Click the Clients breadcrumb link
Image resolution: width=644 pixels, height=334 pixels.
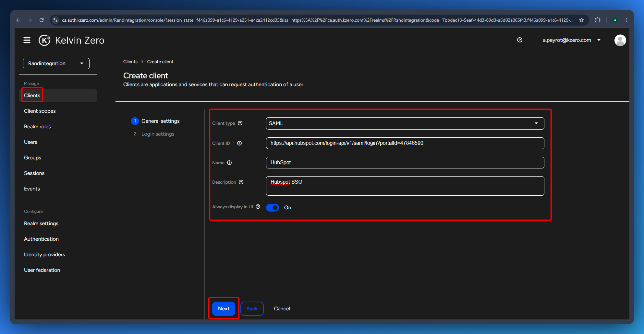(x=130, y=62)
